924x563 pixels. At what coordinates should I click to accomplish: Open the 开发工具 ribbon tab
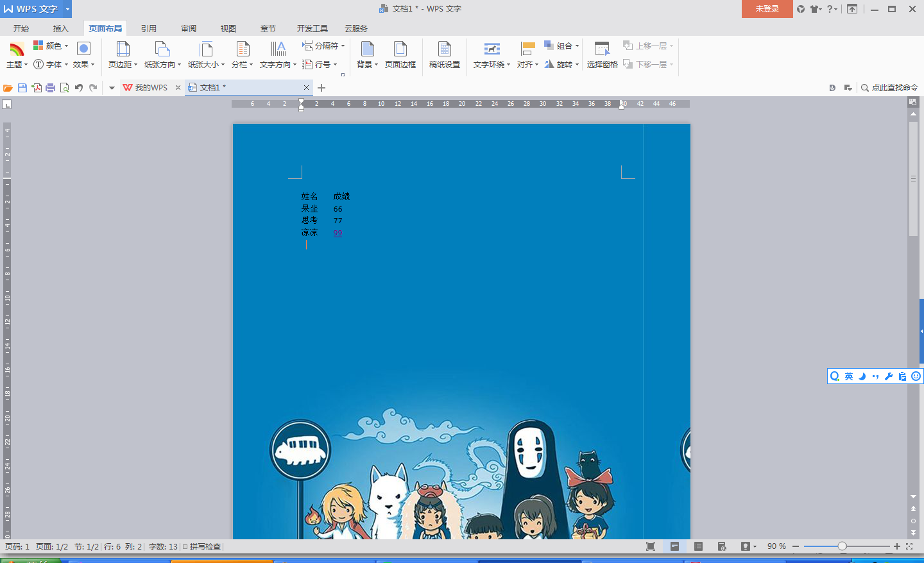pyautogui.click(x=312, y=28)
